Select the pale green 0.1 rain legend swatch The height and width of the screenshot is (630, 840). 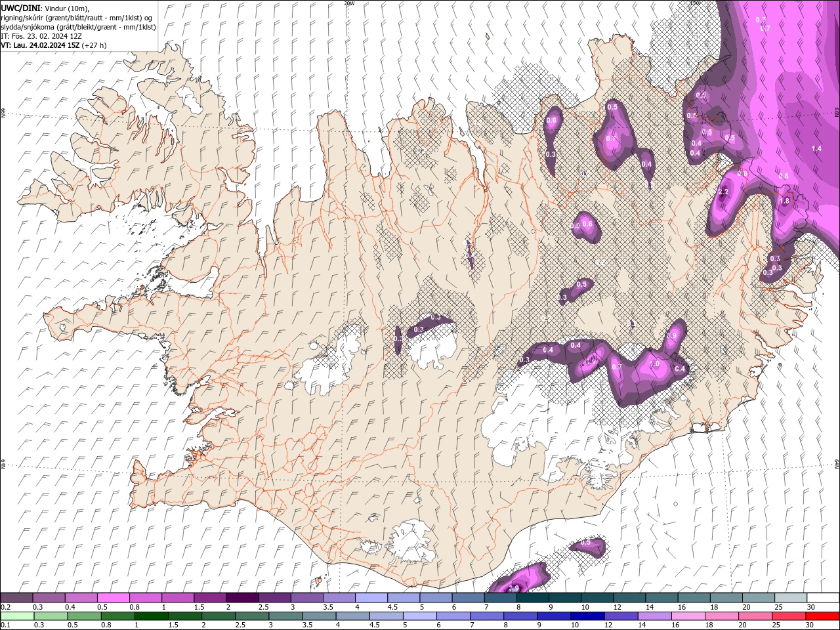(17, 616)
